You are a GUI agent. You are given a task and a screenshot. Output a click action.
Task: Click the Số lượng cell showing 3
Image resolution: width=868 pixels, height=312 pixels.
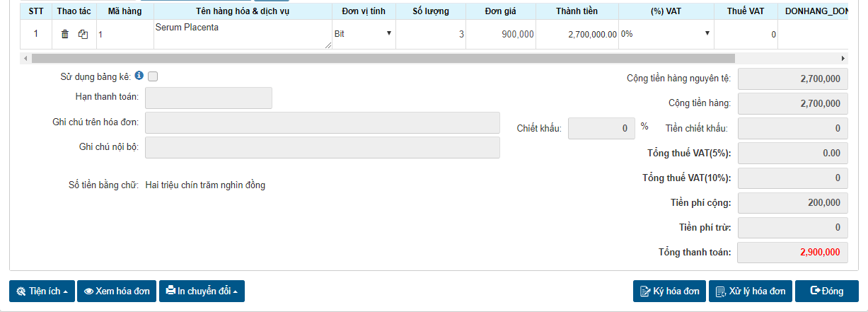pos(431,34)
